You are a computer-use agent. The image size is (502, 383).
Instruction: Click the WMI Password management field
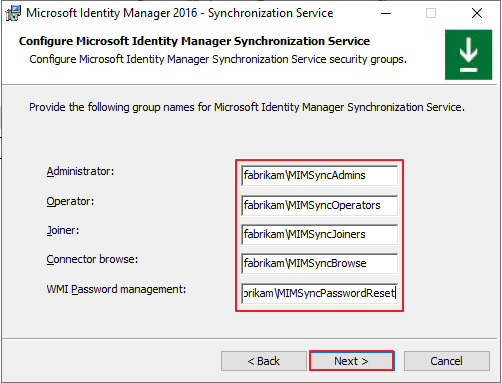coord(319,293)
